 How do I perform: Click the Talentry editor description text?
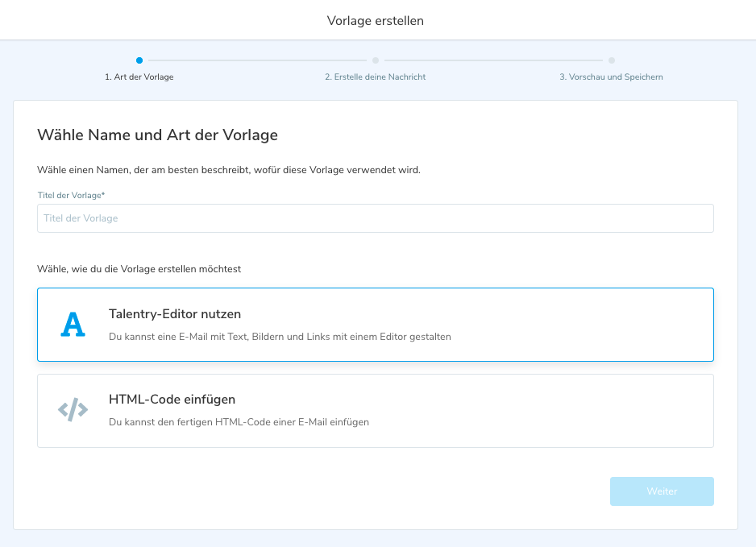pos(280,336)
